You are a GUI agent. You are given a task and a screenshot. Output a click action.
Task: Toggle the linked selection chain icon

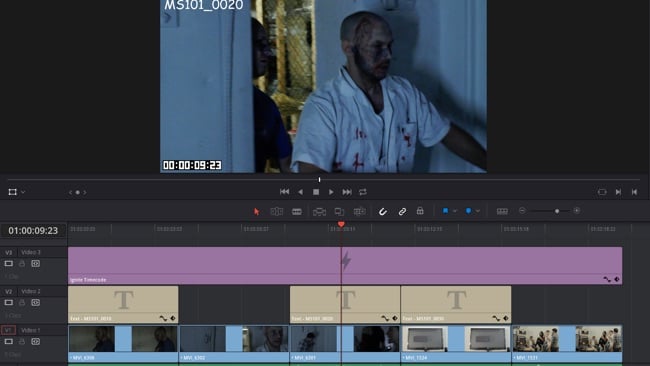point(402,211)
